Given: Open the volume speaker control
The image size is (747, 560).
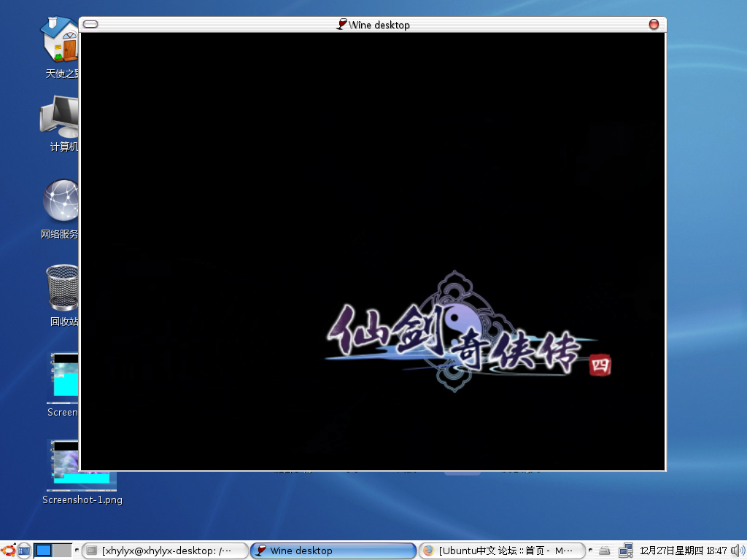Looking at the screenshot, I should [738, 551].
